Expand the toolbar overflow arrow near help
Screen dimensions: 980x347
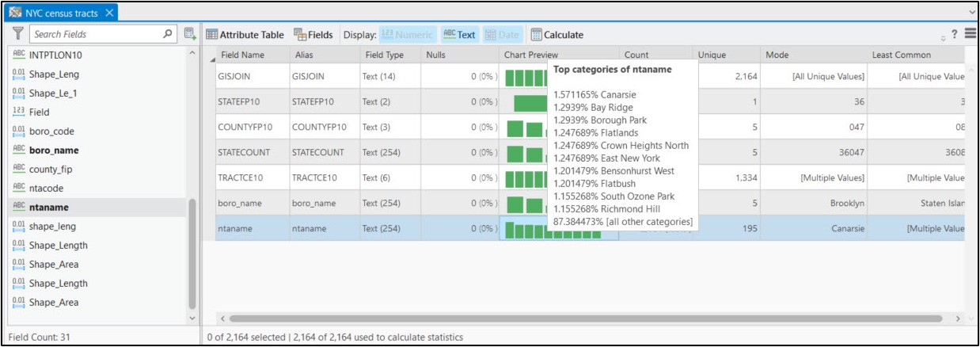pyautogui.click(x=943, y=37)
